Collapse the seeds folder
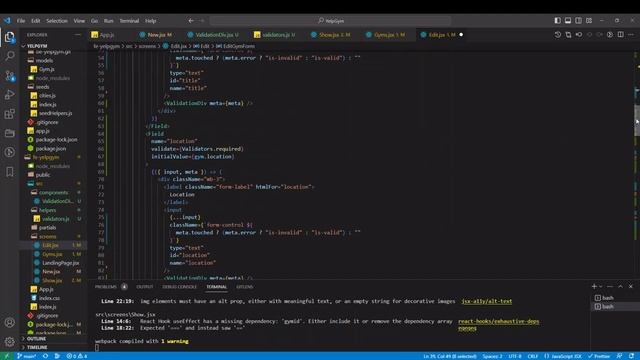The width and height of the screenshot is (640, 360). [x=42, y=87]
